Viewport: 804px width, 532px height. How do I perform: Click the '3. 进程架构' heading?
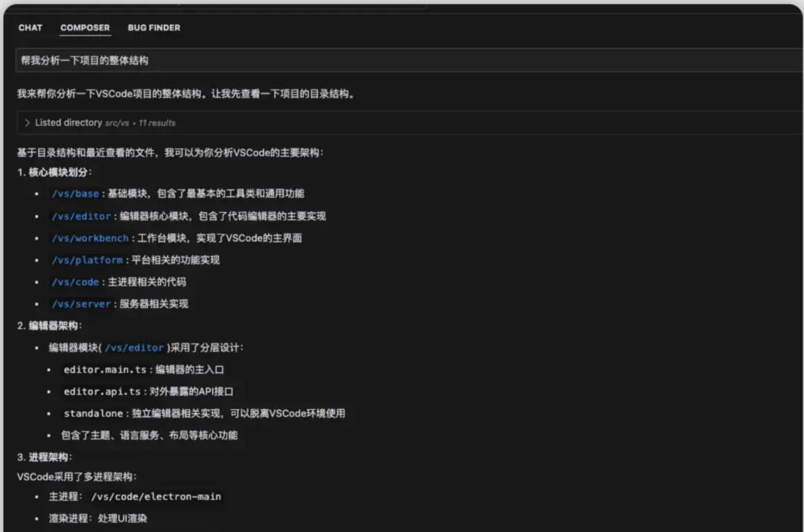45,457
